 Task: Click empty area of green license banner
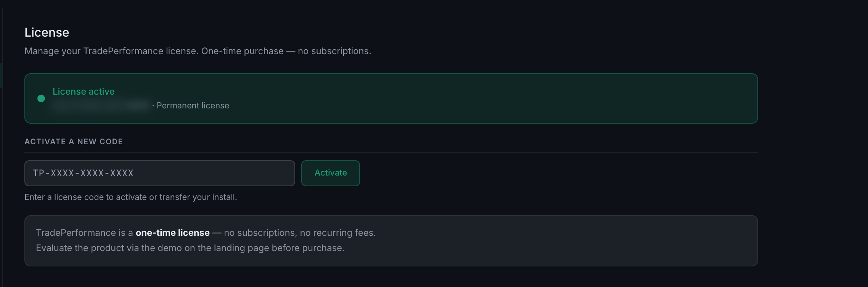[x=496, y=98]
